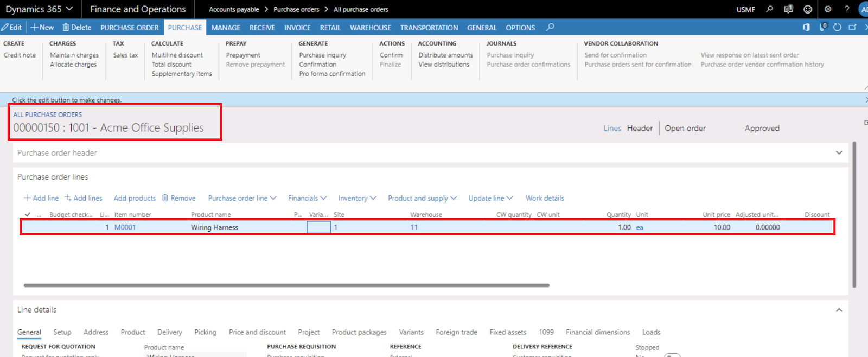Screen dimensions: 868x357
Task: Expand the Purchase order header section
Action: click(x=839, y=153)
